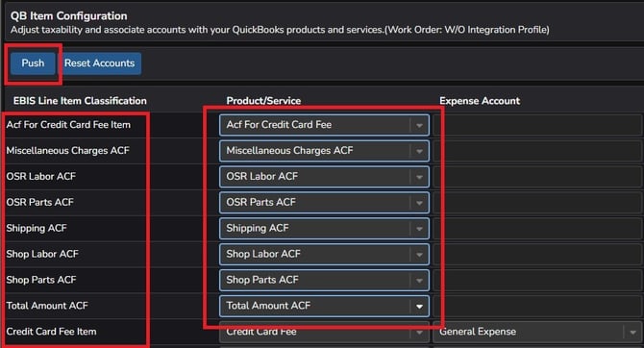
Task: Click the 'Acf For Credit Card Fee Item' classification text
Action: coord(68,125)
